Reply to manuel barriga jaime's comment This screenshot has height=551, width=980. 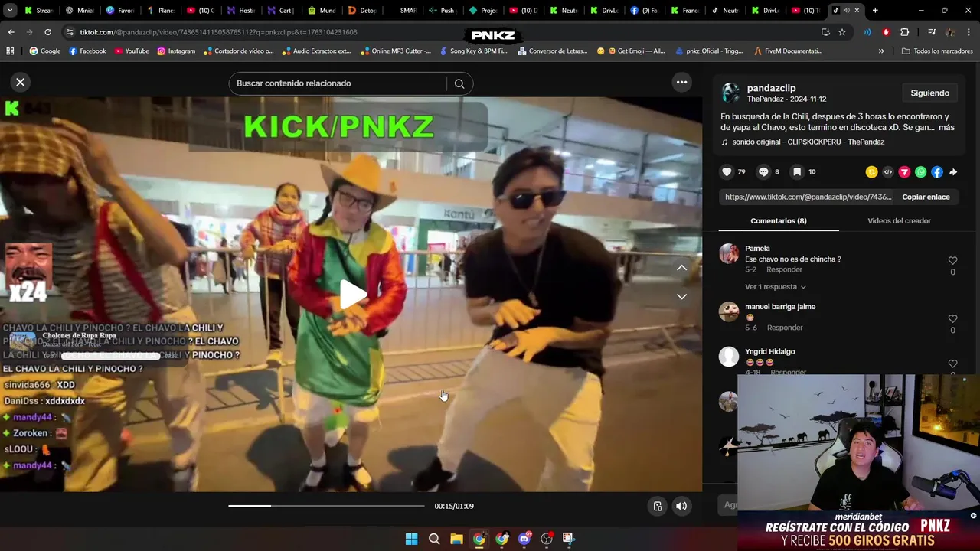pyautogui.click(x=785, y=328)
